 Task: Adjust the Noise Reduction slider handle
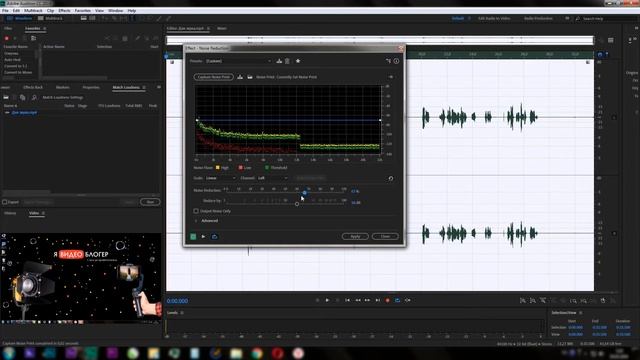(304, 193)
